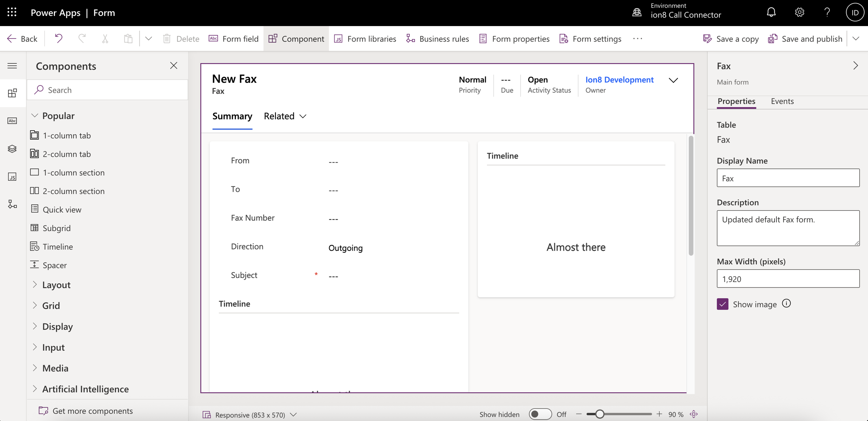Open the Related tab menu
Viewport: 868px width, 421px height.
285,116
